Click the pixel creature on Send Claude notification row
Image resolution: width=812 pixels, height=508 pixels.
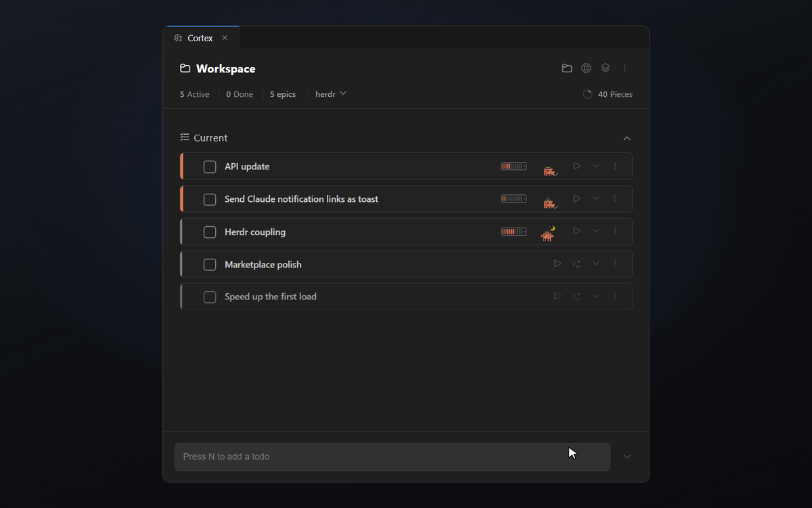(x=550, y=203)
